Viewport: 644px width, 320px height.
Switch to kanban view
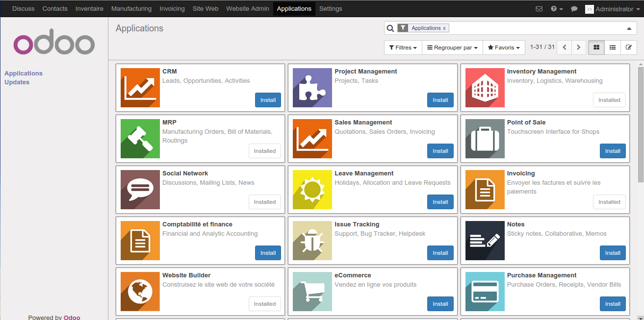pos(596,48)
